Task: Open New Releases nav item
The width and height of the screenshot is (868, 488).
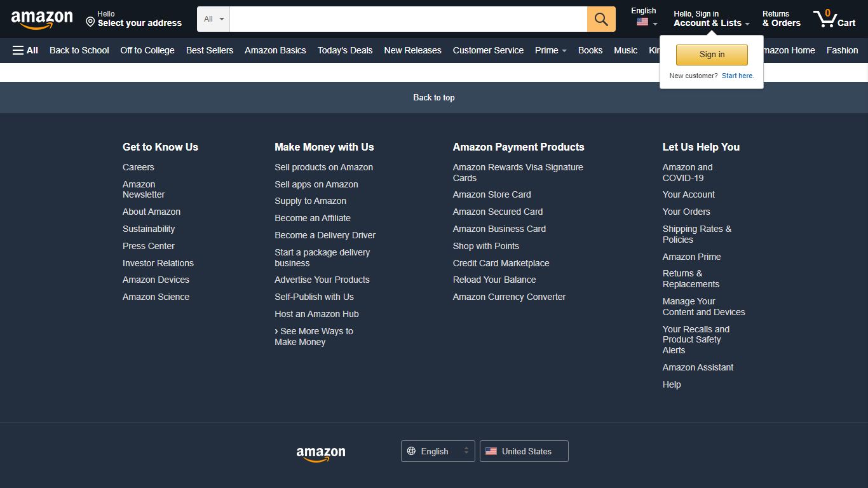Action: (412, 50)
